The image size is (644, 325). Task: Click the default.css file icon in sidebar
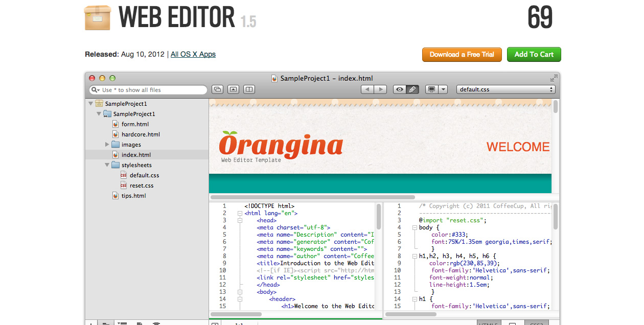tap(124, 175)
